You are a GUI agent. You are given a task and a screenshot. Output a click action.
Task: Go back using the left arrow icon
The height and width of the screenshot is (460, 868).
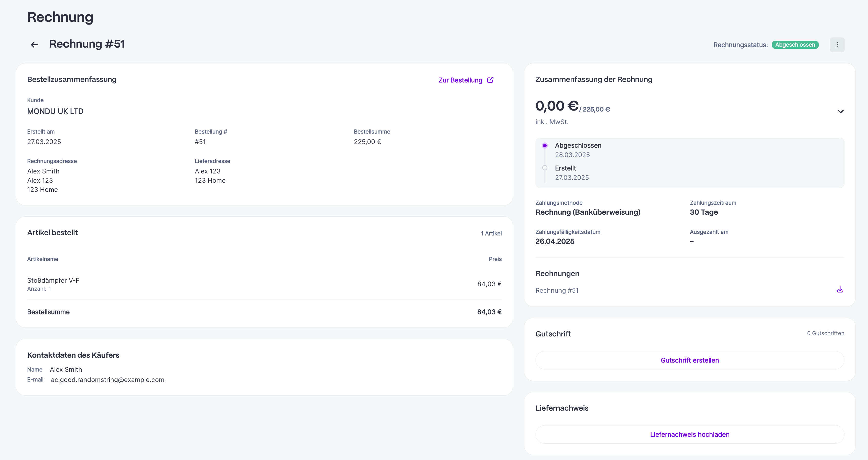[34, 45]
